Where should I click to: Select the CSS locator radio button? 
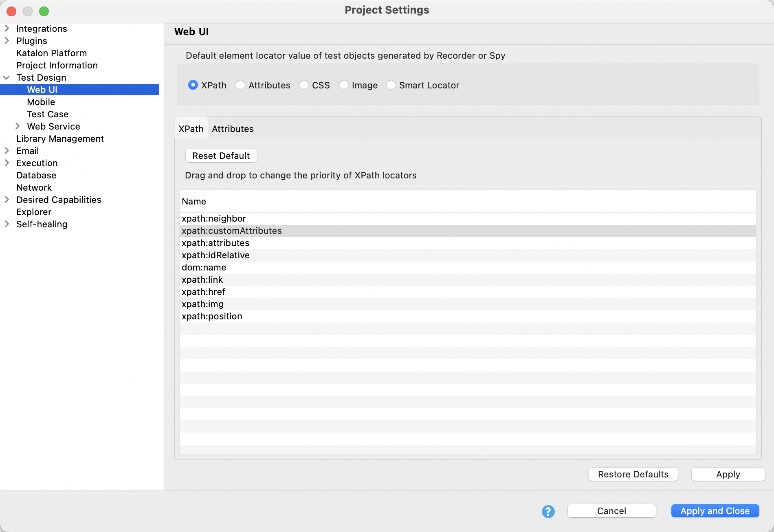coord(304,85)
